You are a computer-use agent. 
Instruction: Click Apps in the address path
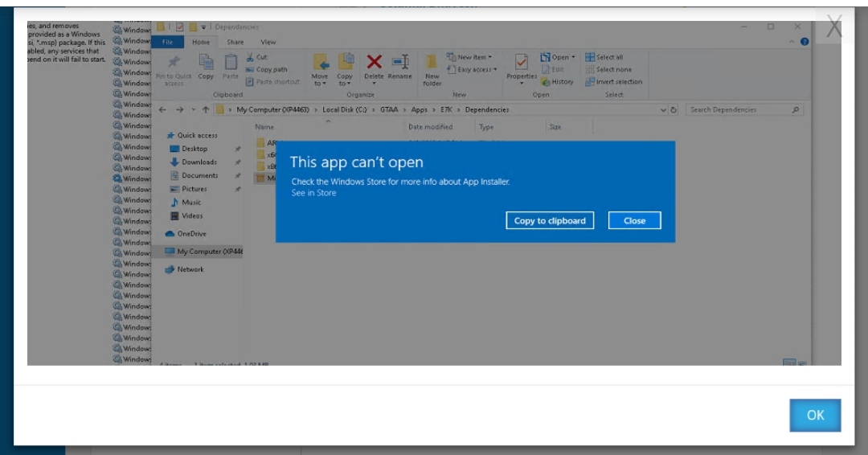[419, 109]
